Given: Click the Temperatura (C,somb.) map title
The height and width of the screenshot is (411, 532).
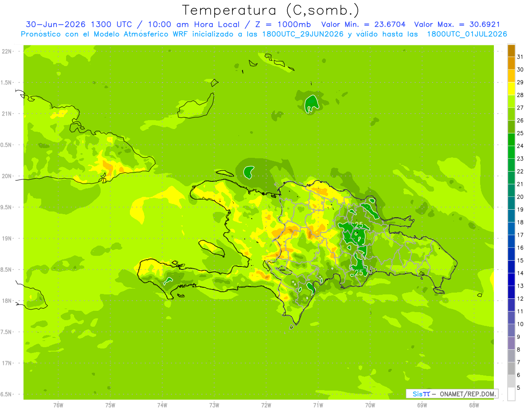Looking at the screenshot, I should (x=270, y=10).
